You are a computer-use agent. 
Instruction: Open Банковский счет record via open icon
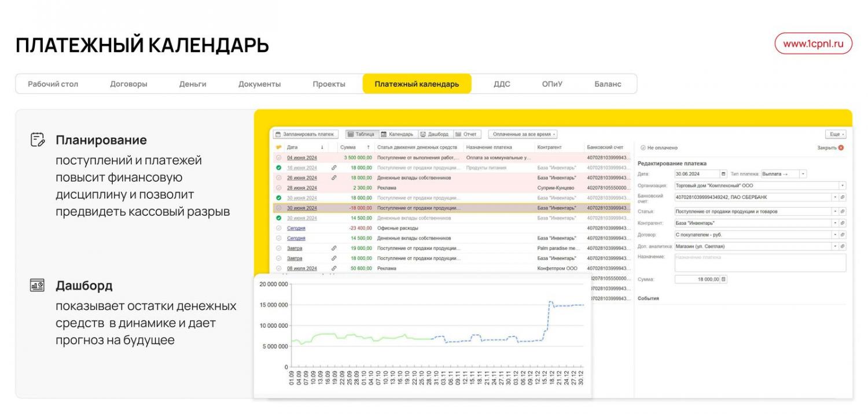point(843,197)
